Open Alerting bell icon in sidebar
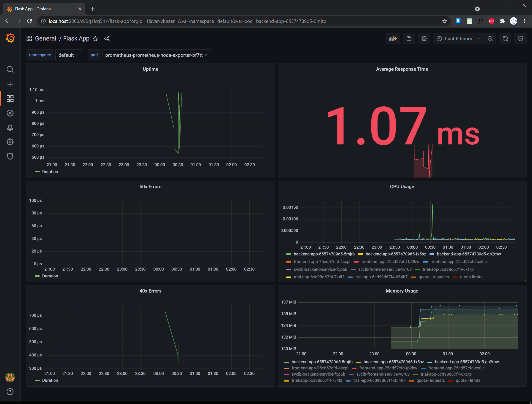Viewport: 532px width, 404px height. coord(10,127)
